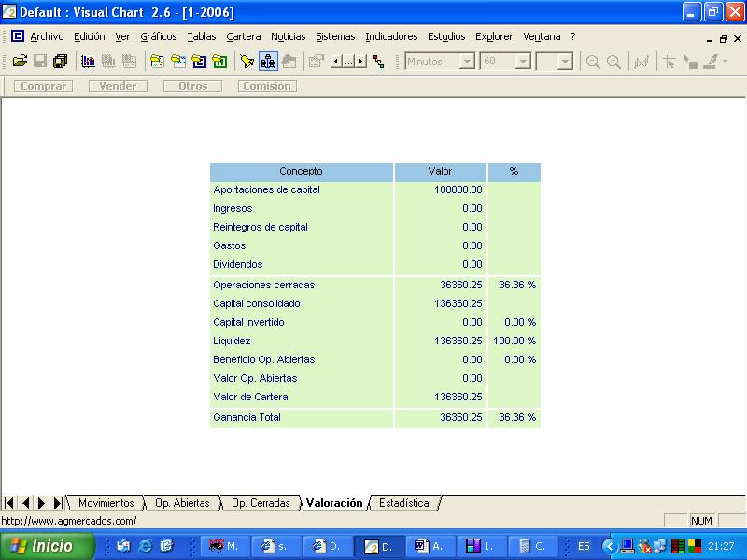The height and width of the screenshot is (560, 747).
Task: Open the Minutos time unit dropdown
Action: [468, 62]
